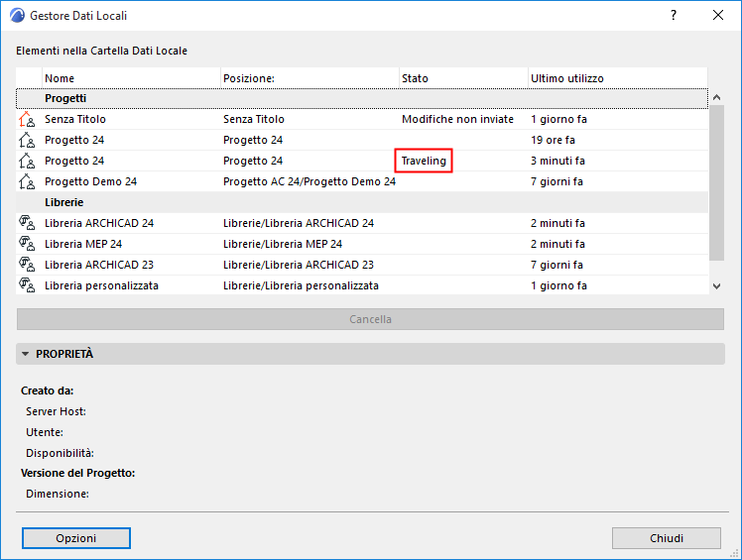This screenshot has height=560, width=742.
Task: Select the Senza Titolo name cell
Action: point(75,119)
